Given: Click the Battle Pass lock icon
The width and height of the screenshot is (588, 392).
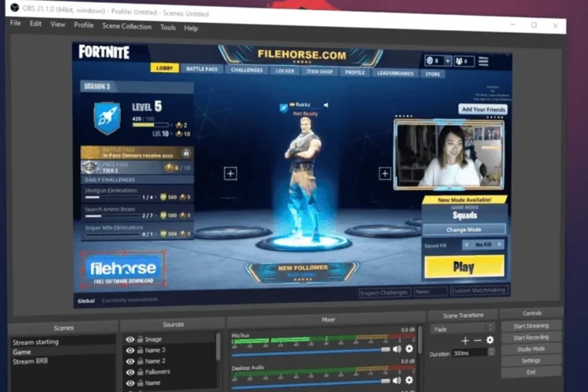Looking at the screenshot, I should click(185, 152).
